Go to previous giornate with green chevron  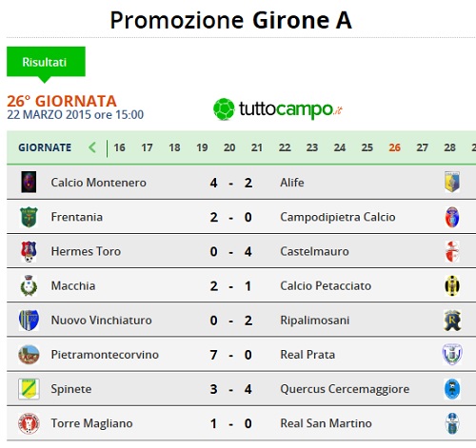tap(92, 147)
